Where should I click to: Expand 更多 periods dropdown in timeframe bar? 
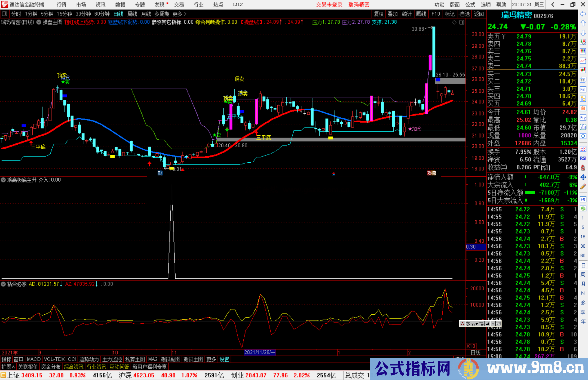point(179,14)
